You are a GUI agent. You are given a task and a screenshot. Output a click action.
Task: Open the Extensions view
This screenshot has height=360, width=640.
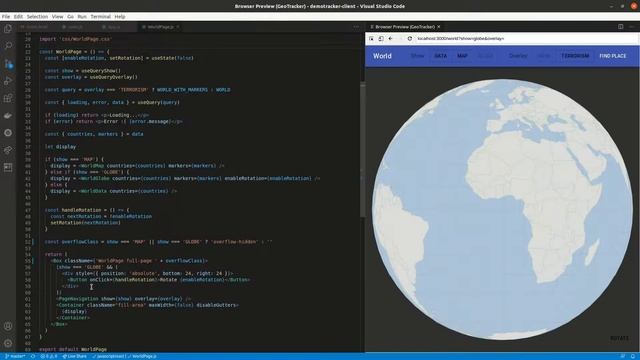point(8,98)
